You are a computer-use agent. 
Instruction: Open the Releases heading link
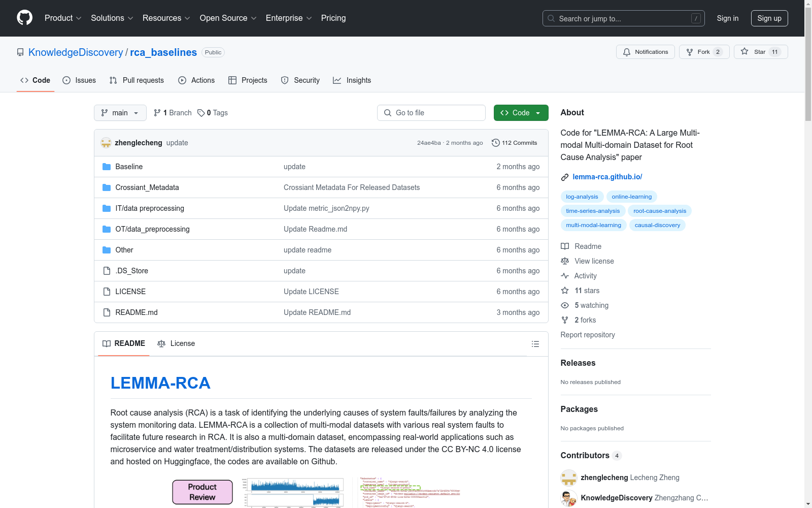pos(578,363)
